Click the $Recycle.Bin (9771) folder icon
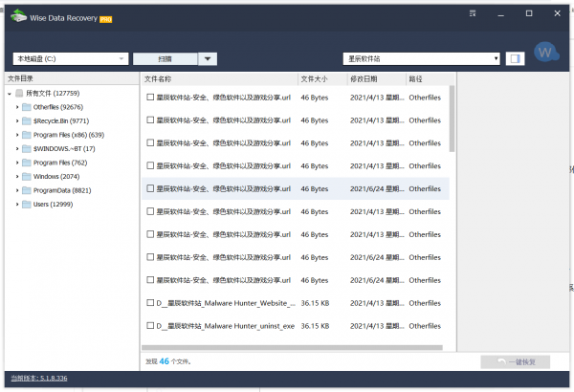Screen dimensions: 574x392 27,121
